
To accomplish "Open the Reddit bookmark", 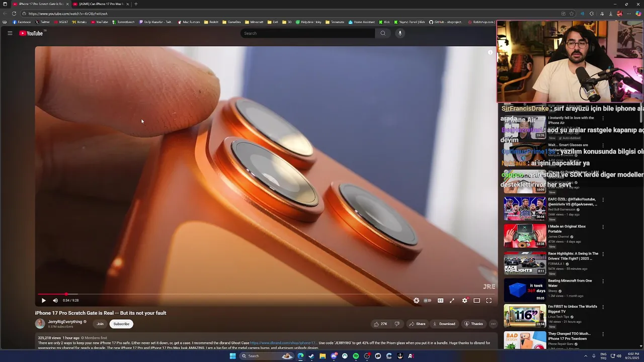I will click(211, 22).
